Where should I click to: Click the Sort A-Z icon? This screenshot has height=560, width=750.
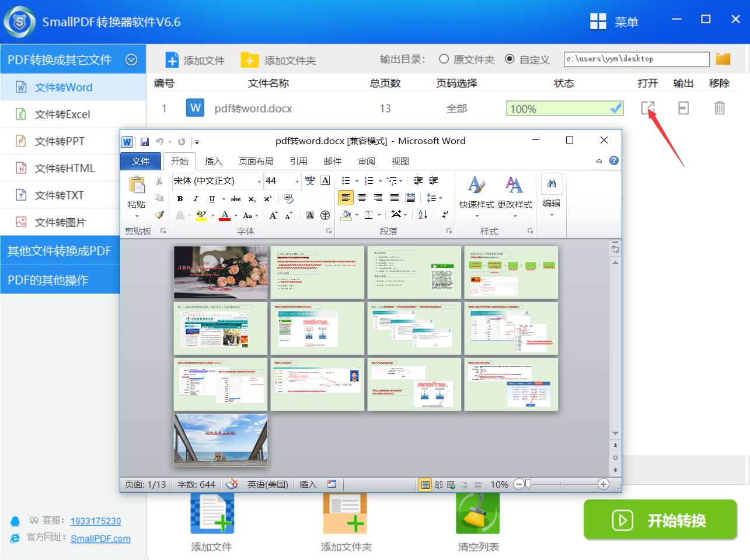click(423, 215)
